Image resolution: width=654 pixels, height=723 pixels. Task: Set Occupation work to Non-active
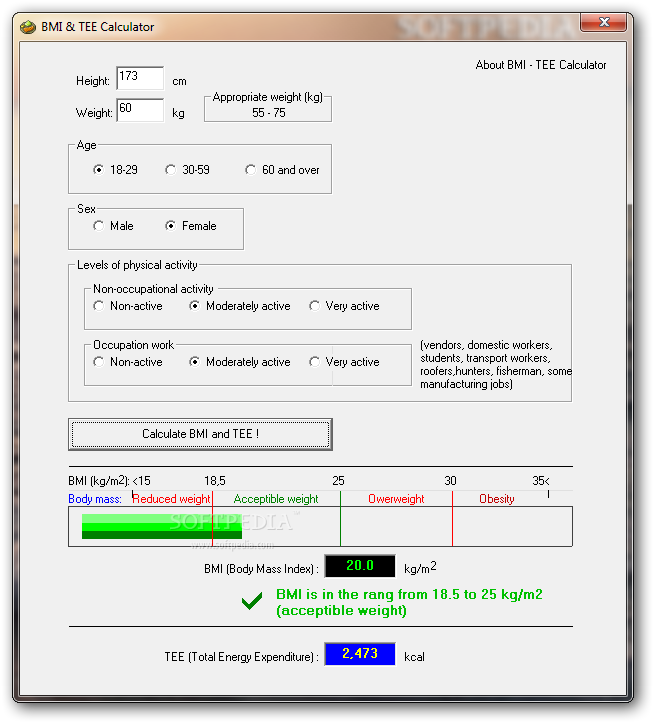coord(128,362)
